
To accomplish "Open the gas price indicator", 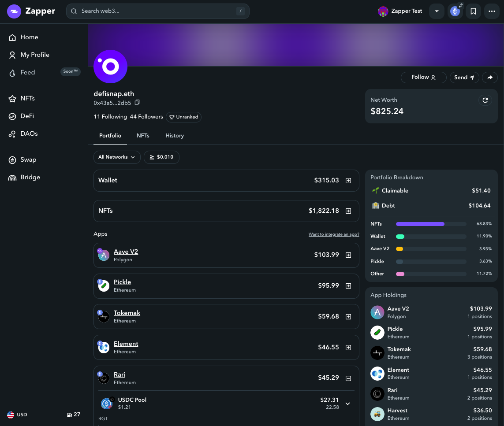I will pyautogui.click(x=74, y=415).
